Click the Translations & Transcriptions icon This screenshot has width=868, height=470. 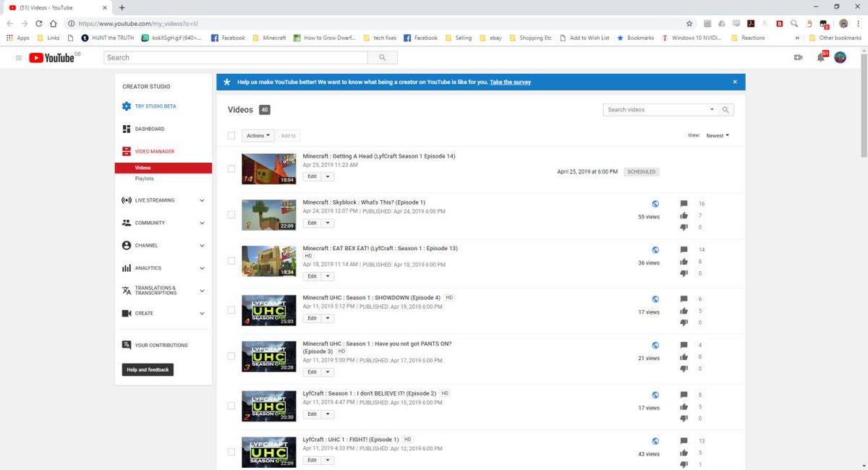coord(127,291)
